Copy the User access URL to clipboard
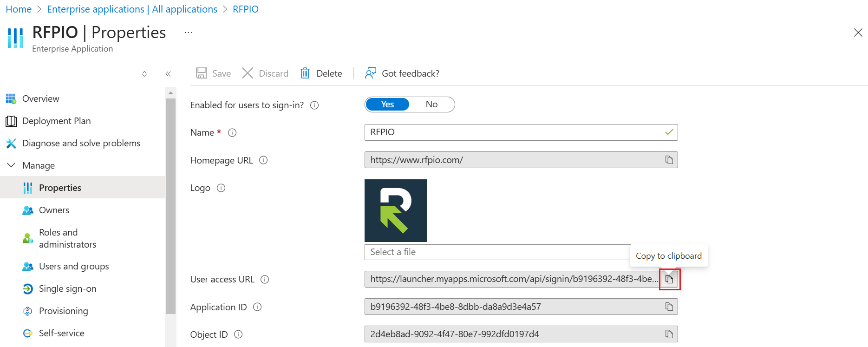The image size is (868, 347). [669, 279]
